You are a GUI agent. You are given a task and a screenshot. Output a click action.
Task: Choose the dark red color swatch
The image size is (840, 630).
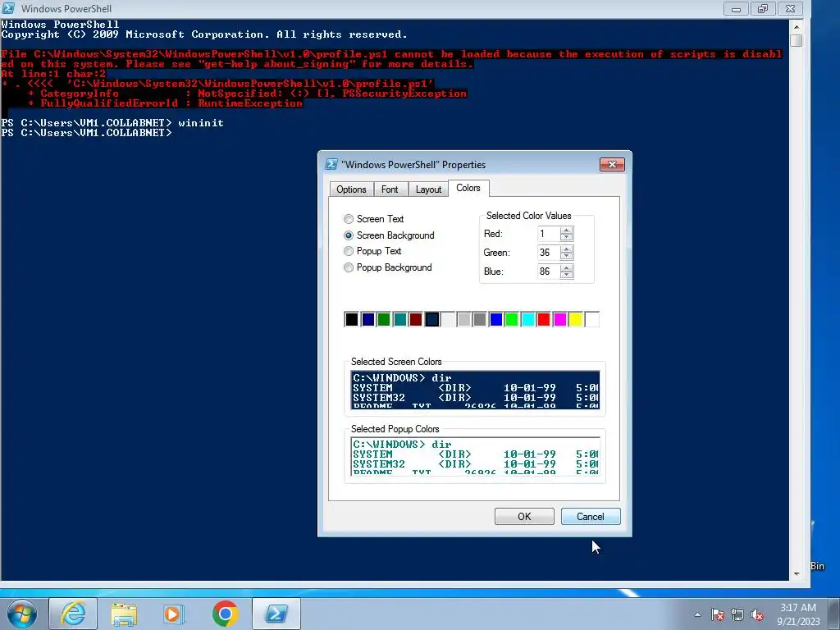(x=416, y=319)
